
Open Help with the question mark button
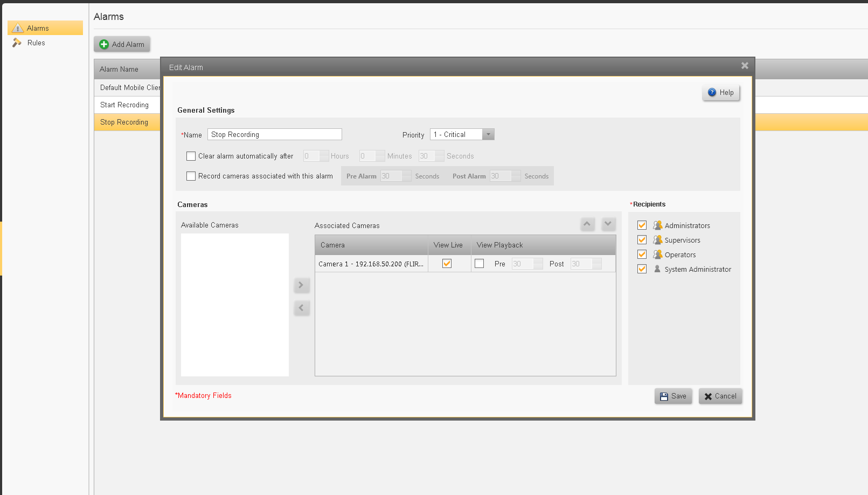tap(721, 93)
